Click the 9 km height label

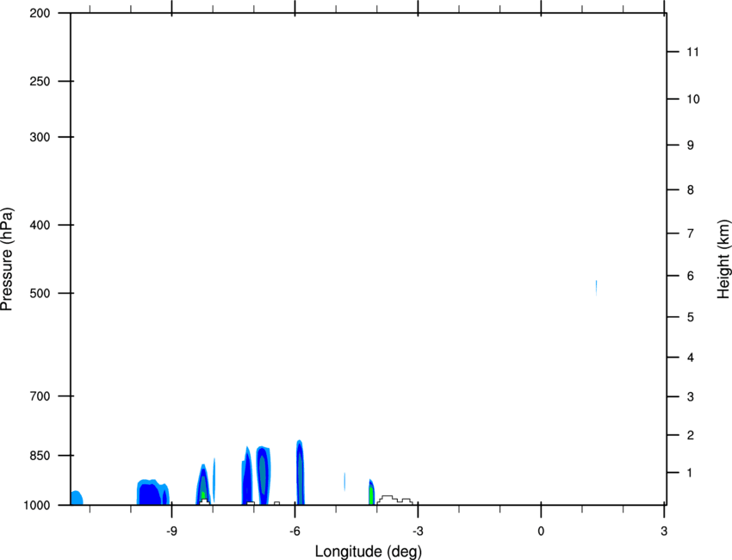pyautogui.click(x=690, y=146)
